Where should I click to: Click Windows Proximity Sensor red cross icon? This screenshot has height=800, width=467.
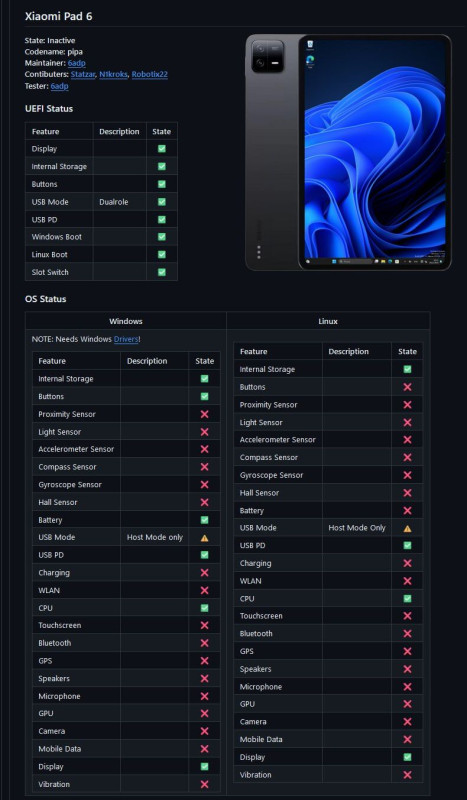tap(205, 414)
